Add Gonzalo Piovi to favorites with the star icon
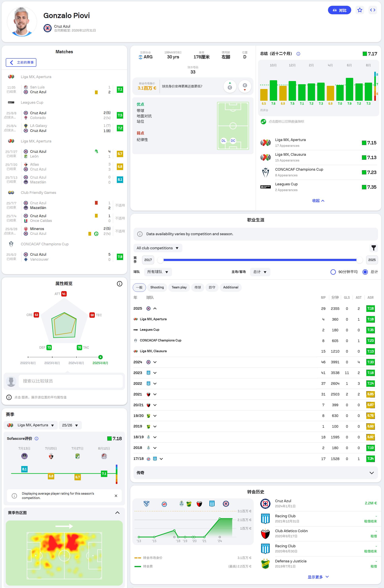This screenshot has width=384, height=588. click(x=360, y=10)
